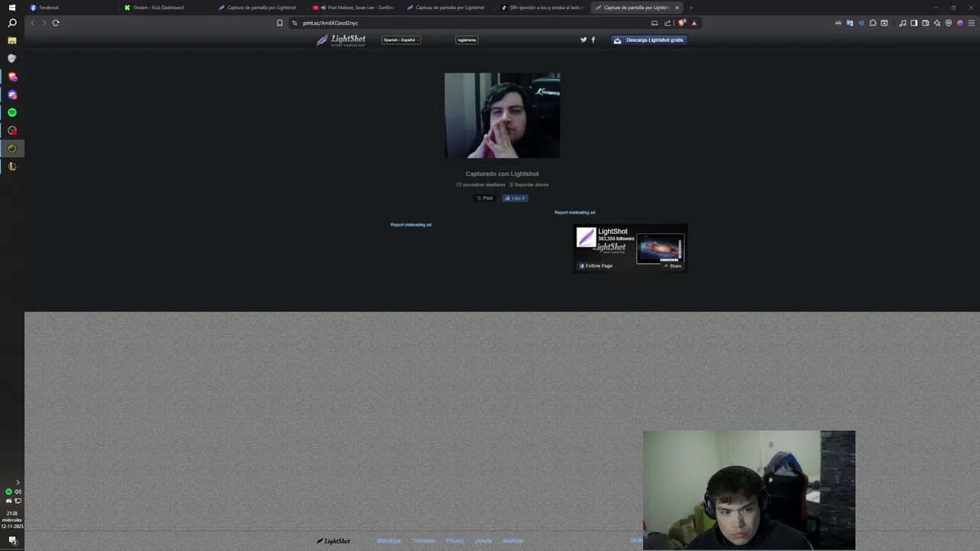Image resolution: width=980 pixels, height=551 pixels.
Task: Click footer 'Privacy' link
Action: 455,541
